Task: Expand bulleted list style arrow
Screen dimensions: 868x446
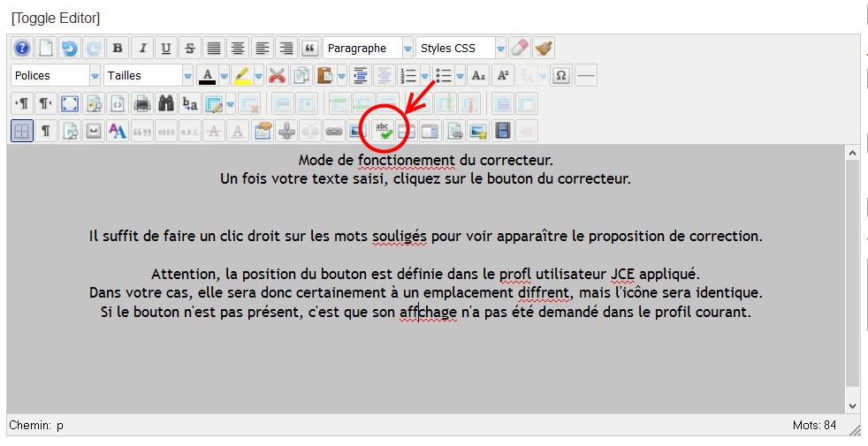Action: click(460, 75)
